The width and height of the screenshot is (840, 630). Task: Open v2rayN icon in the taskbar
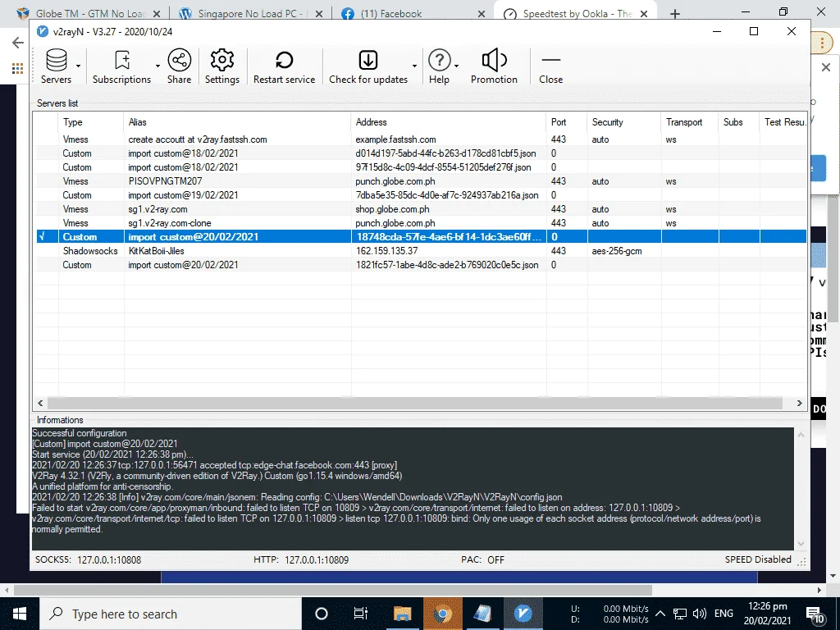point(523,614)
